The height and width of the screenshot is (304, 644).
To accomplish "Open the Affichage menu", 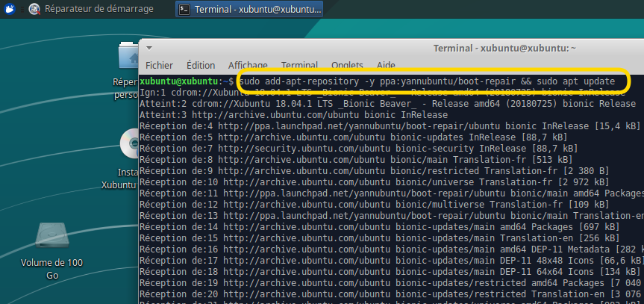I will [x=248, y=66].
